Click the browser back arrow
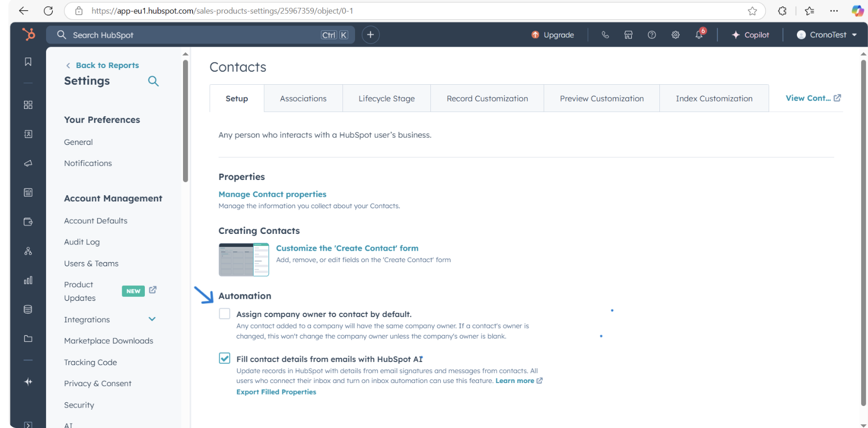Image resolution: width=868 pixels, height=428 pixels. coord(24,11)
